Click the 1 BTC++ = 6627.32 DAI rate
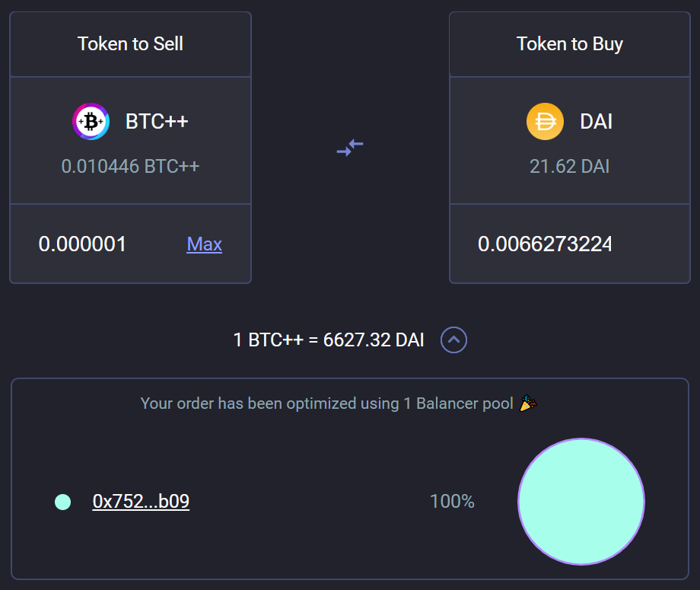 click(x=329, y=340)
